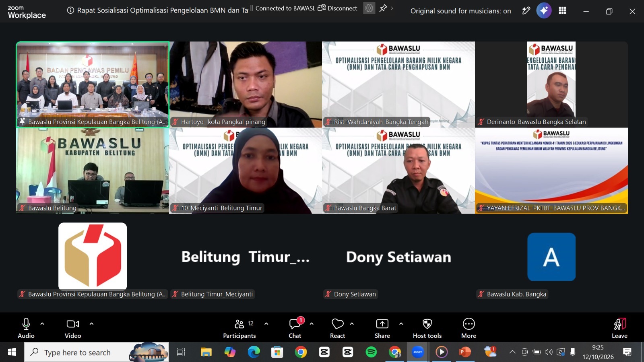The height and width of the screenshot is (362, 644).
Task: Open the More options menu
Action: click(469, 328)
